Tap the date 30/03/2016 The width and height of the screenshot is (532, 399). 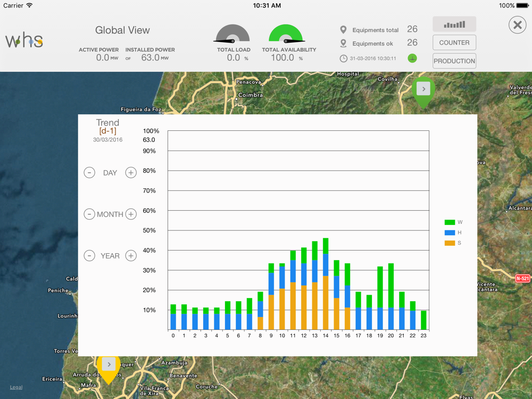(x=107, y=140)
